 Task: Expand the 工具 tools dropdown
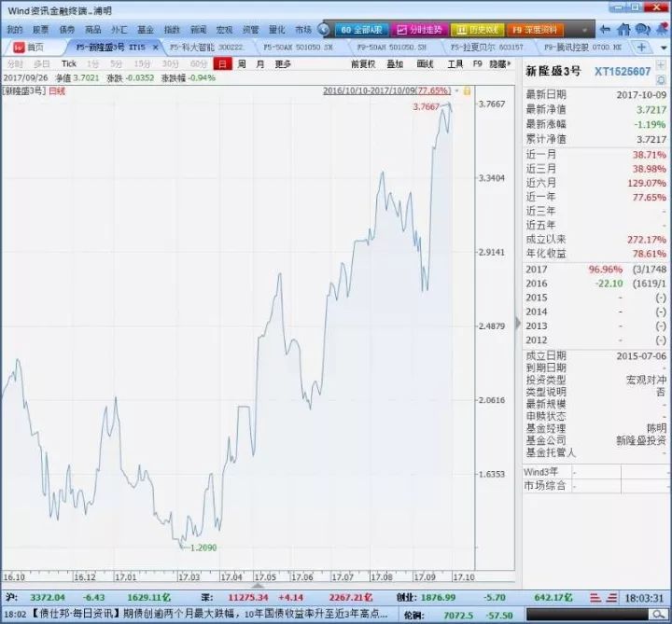pos(455,64)
